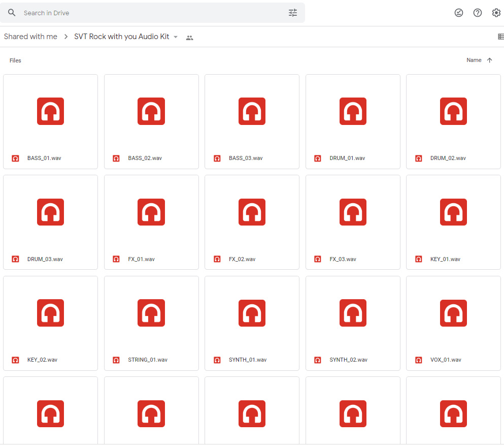
Task: Select the DRUM_02.wav large headphone thumbnail
Action: coord(454,111)
